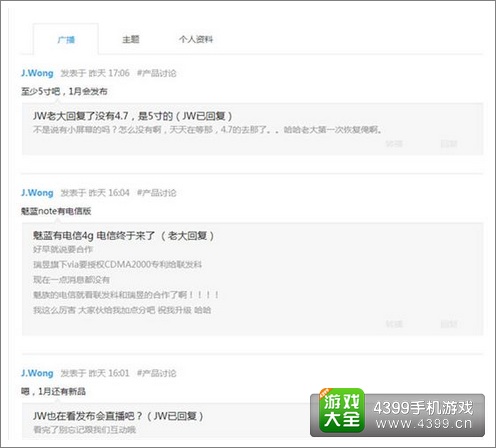Open J.Wong profile on the 16:04 post
The width and height of the screenshot is (496, 448).
point(37,193)
